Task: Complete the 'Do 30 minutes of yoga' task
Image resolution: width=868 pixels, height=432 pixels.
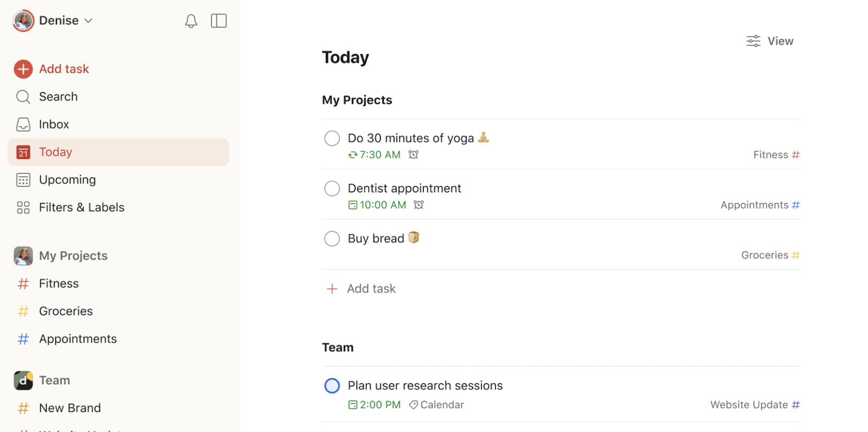Action: coord(331,138)
